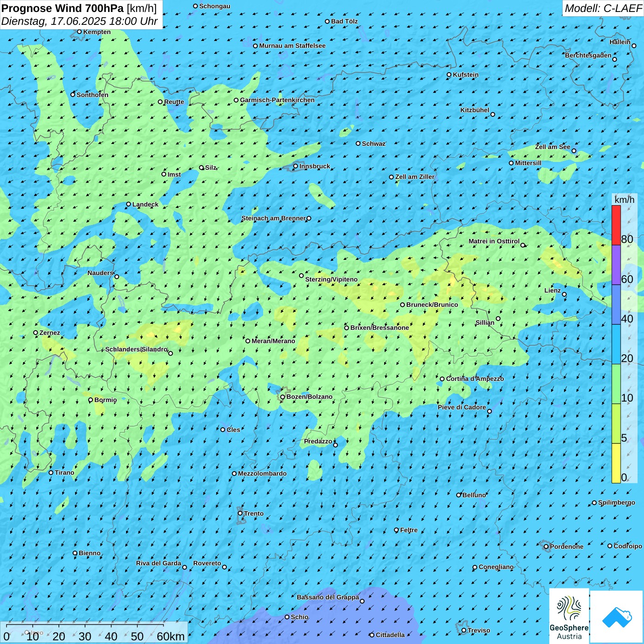
Task: Click the "Prognose Wind 700hPa [km/h]" title
Action: 79,8
